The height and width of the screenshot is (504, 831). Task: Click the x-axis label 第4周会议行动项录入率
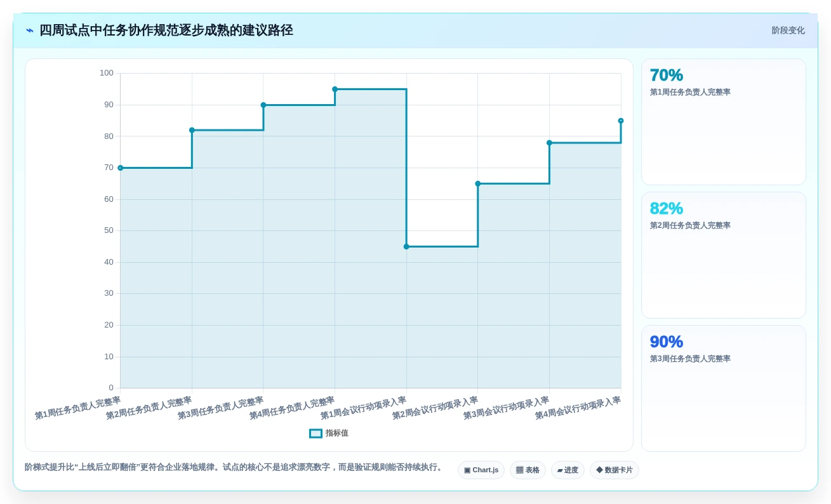pyautogui.click(x=578, y=408)
